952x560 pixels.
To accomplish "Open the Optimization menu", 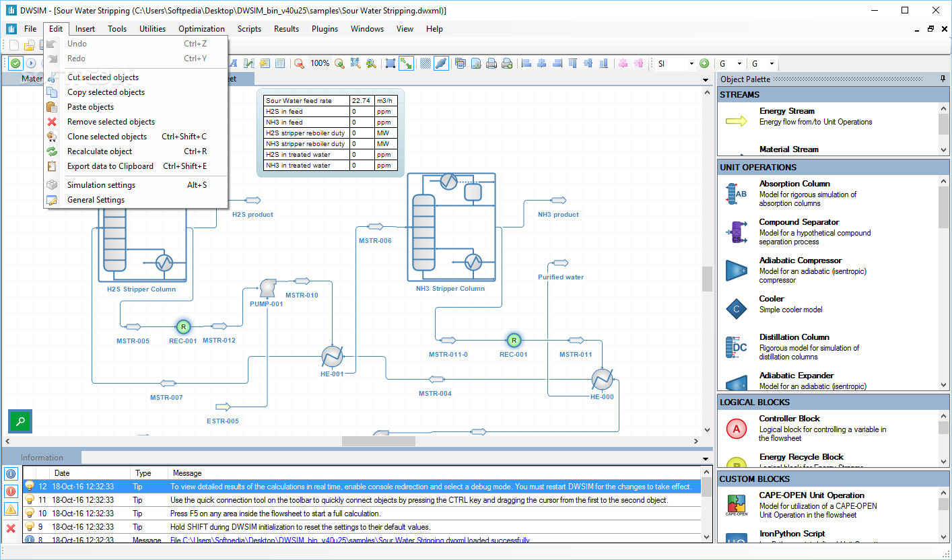I will tap(201, 29).
